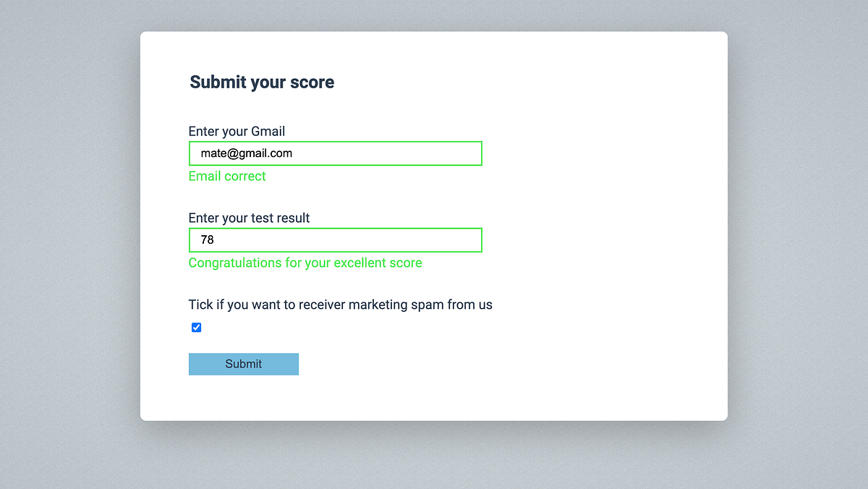Click the 'Enter your Gmail' label

point(237,131)
